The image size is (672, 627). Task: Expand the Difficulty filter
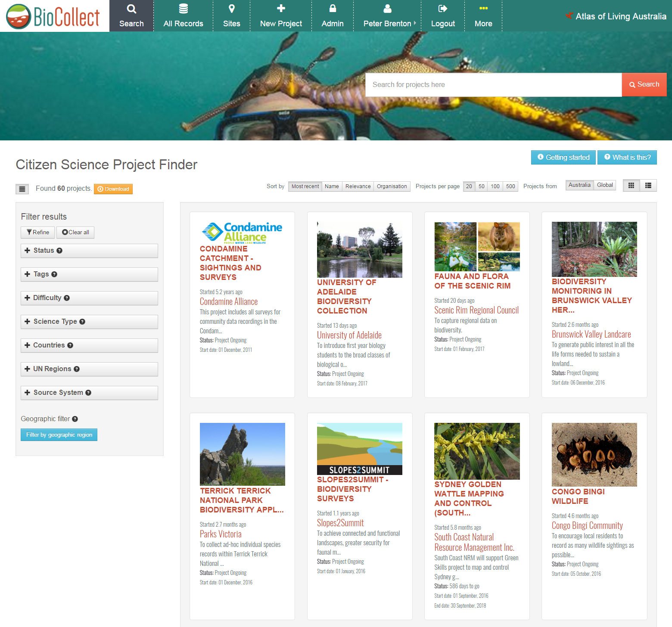89,298
